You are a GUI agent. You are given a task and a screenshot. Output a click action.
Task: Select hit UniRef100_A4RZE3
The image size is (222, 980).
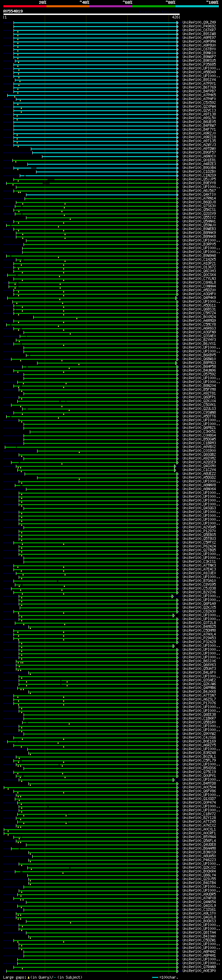pyautogui.click(x=199, y=164)
